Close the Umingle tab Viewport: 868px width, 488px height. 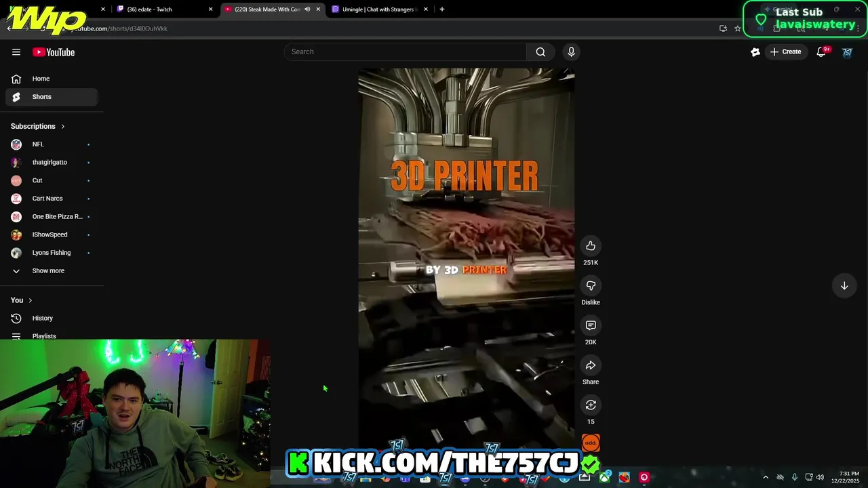click(x=426, y=9)
